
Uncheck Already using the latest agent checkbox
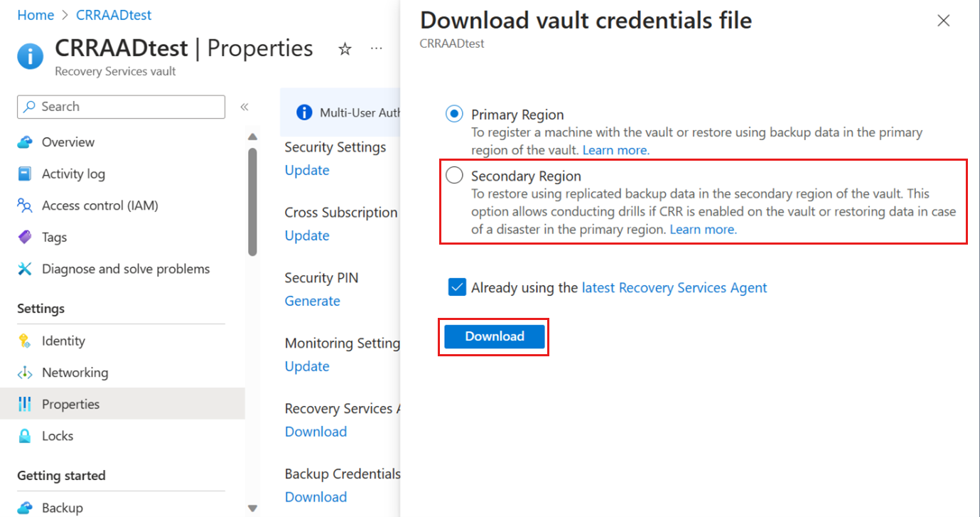click(x=456, y=287)
